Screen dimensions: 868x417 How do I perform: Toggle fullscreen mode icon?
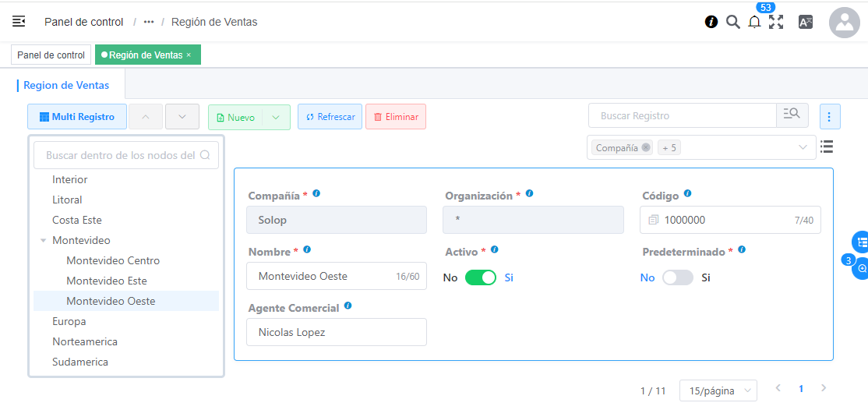[x=776, y=22]
